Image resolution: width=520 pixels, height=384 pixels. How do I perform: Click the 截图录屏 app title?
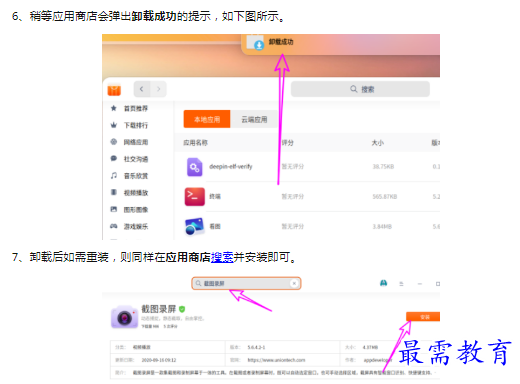159,309
